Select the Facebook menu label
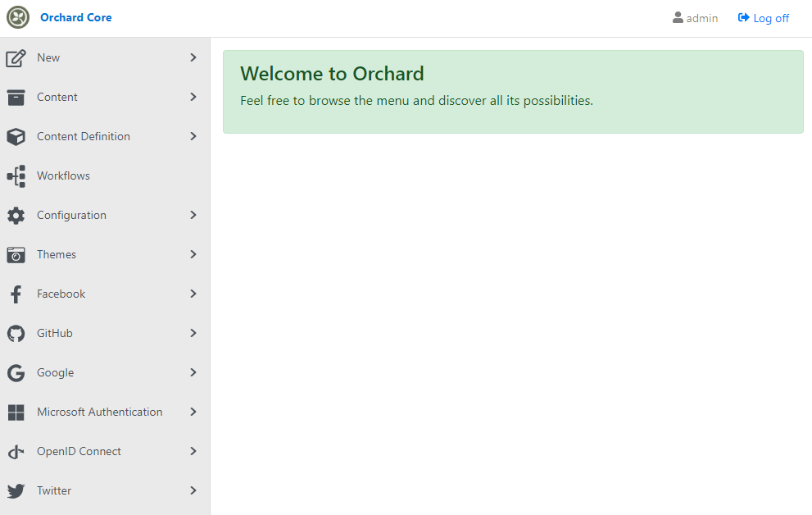 [x=61, y=294]
